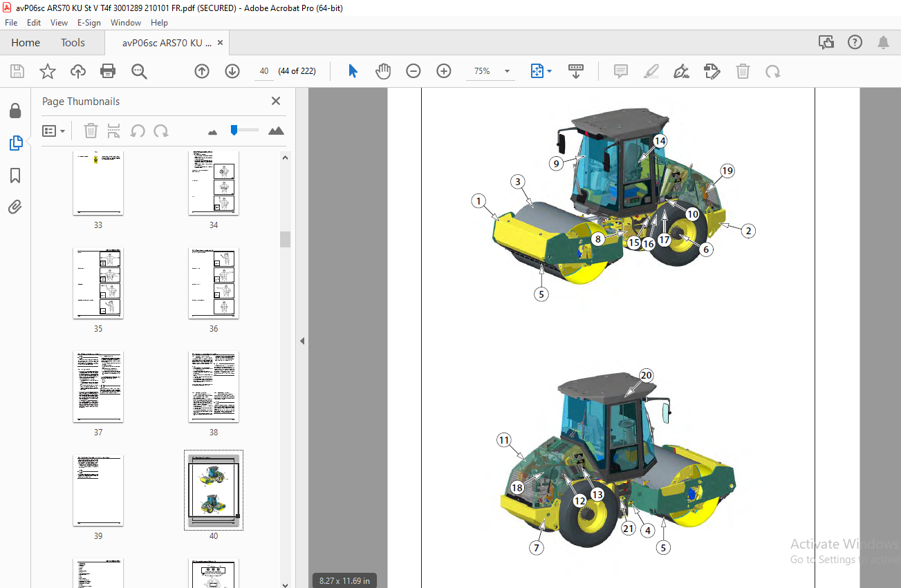The width and height of the screenshot is (901, 588).
Task: Select page 34 thumbnail
Action: 214,182
